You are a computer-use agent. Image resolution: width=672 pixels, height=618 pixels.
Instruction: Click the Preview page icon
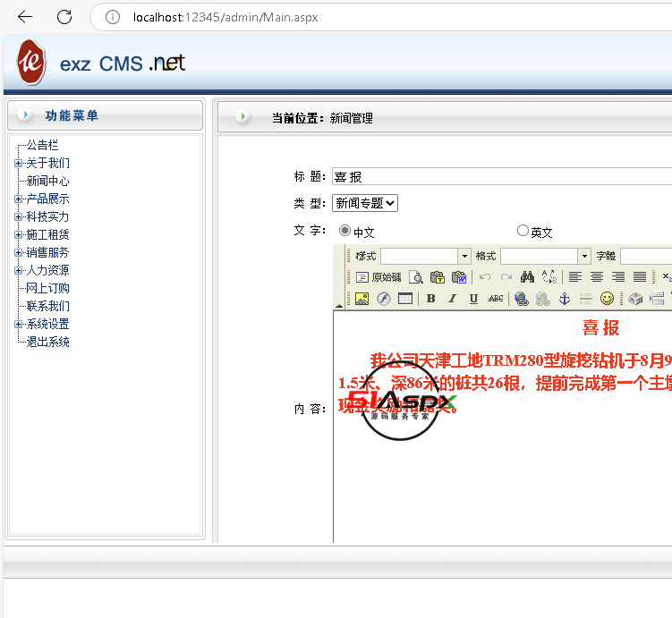pyautogui.click(x=416, y=277)
